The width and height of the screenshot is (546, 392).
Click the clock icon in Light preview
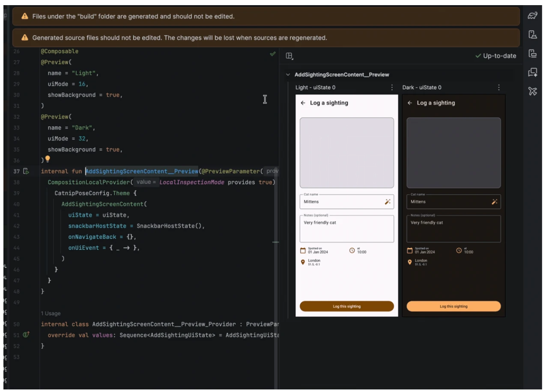coord(352,250)
